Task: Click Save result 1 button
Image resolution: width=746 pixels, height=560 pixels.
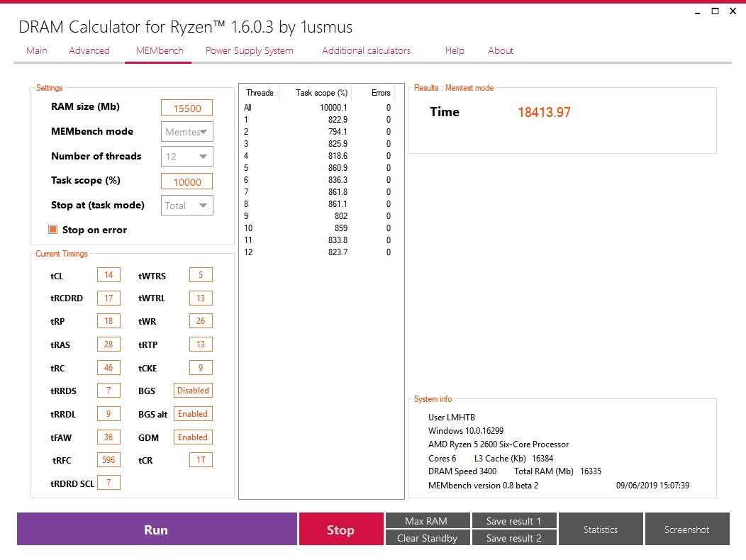Action: point(514,521)
